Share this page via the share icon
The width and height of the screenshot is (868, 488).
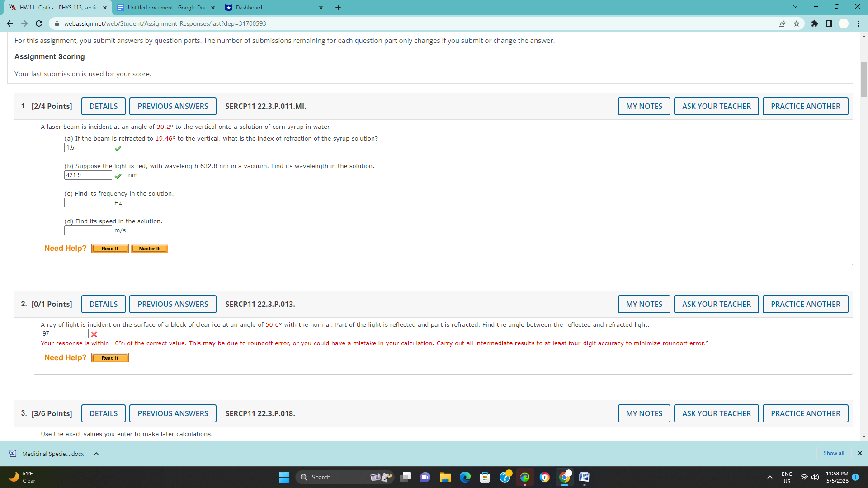coord(782,23)
